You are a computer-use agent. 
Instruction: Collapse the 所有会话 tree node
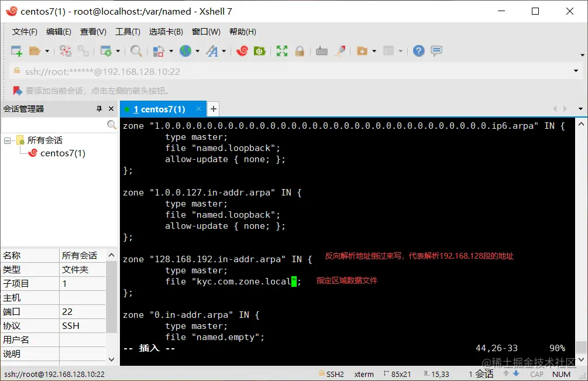click(7, 140)
